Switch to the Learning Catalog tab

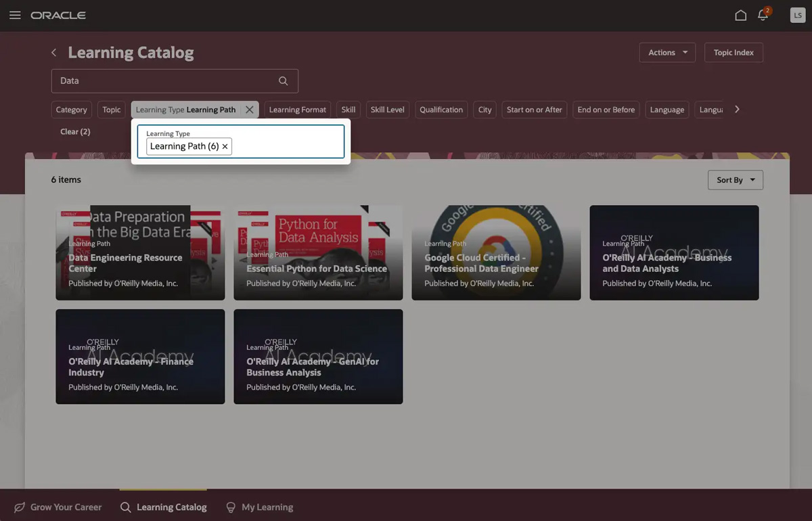(x=164, y=507)
